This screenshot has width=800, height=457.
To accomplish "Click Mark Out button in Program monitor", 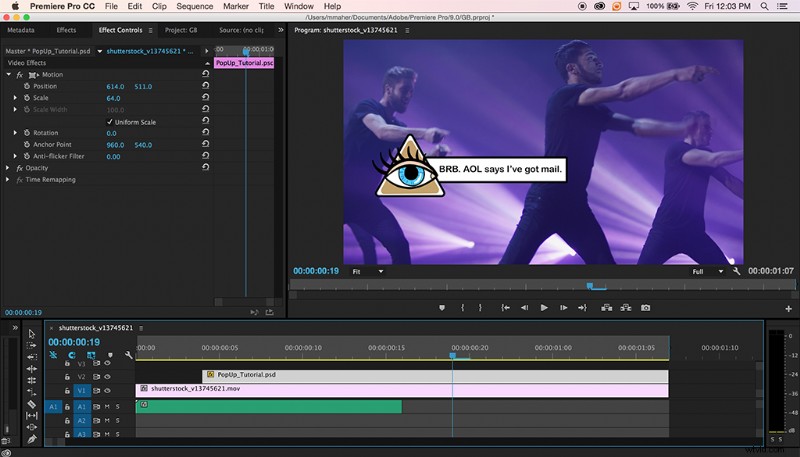I will 480,308.
